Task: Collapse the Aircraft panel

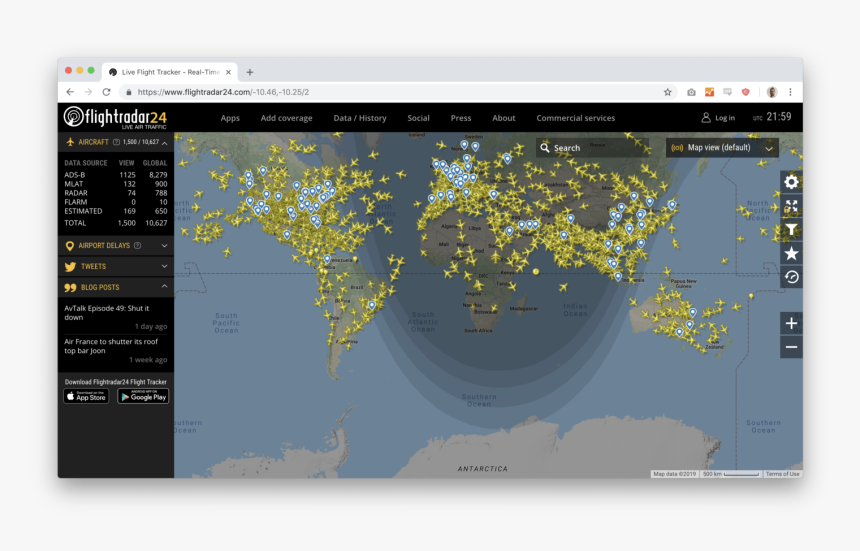Action: tap(165, 143)
